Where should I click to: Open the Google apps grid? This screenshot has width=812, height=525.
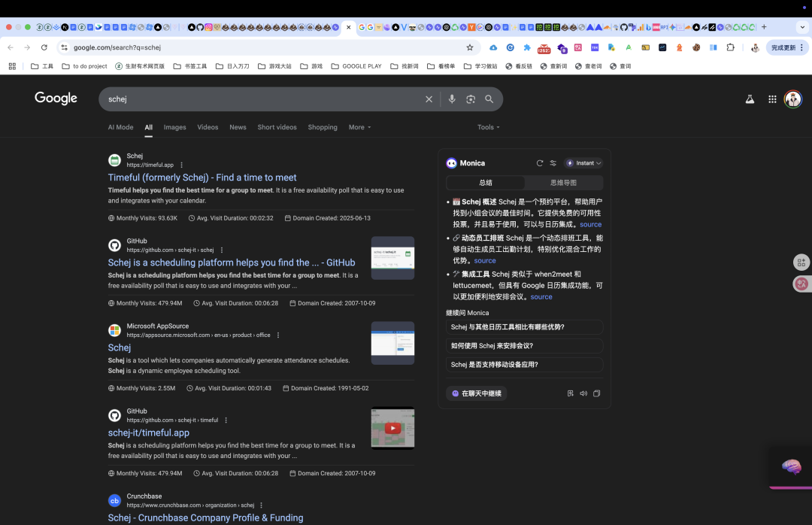tap(772, 99)
